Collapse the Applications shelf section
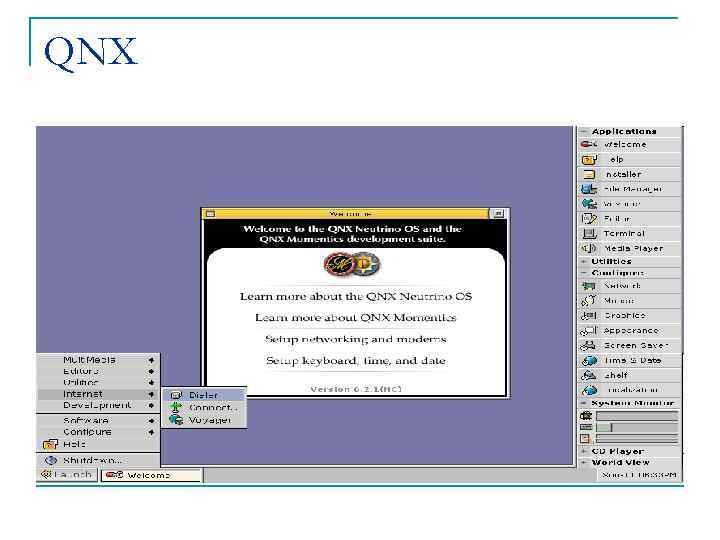Image resolution: width=720 pixels, height=540 pixels. tap(584, 131)
